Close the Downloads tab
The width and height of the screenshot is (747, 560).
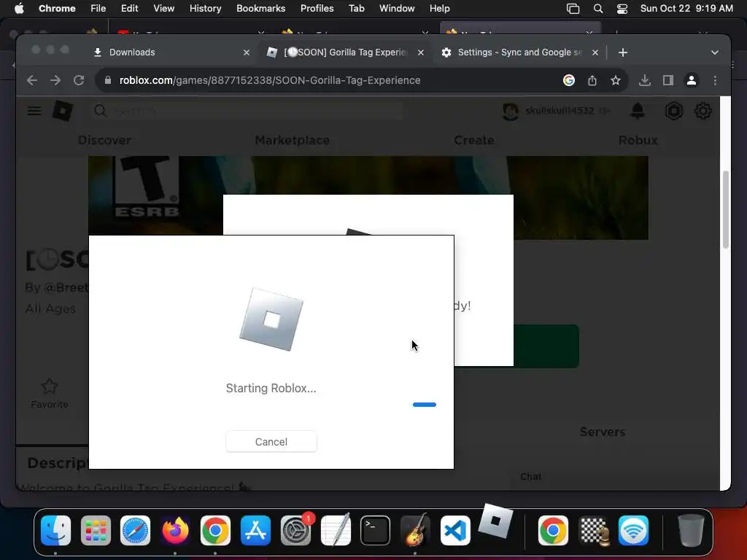(247, 52)
